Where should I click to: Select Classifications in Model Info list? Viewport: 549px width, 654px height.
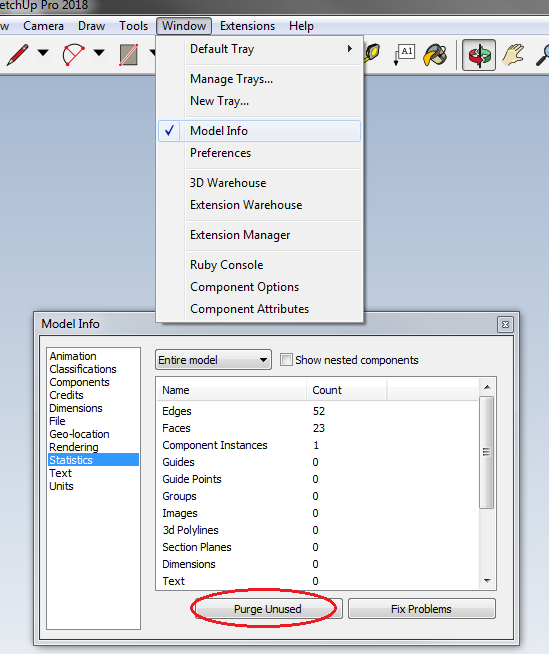tap(93, 369)
